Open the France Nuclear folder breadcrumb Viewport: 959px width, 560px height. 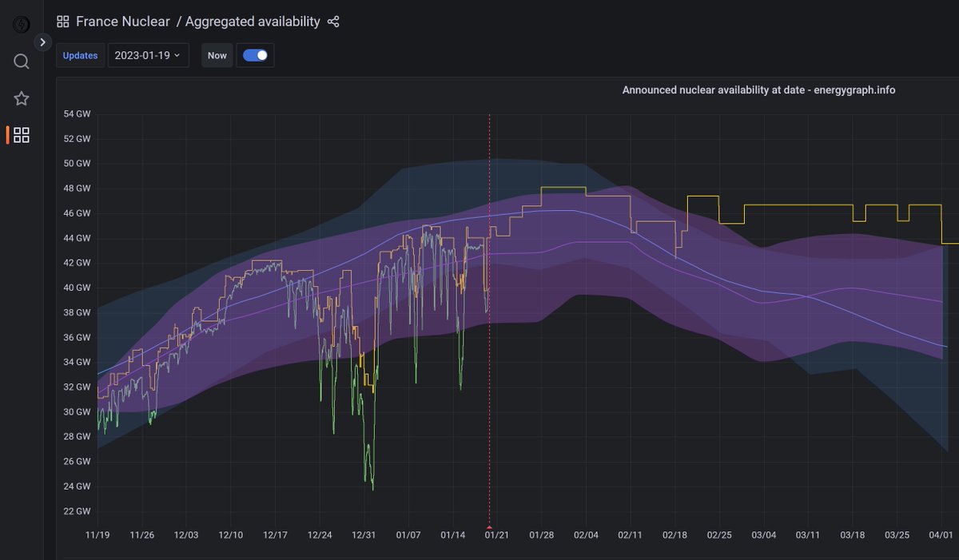(122, 22)
